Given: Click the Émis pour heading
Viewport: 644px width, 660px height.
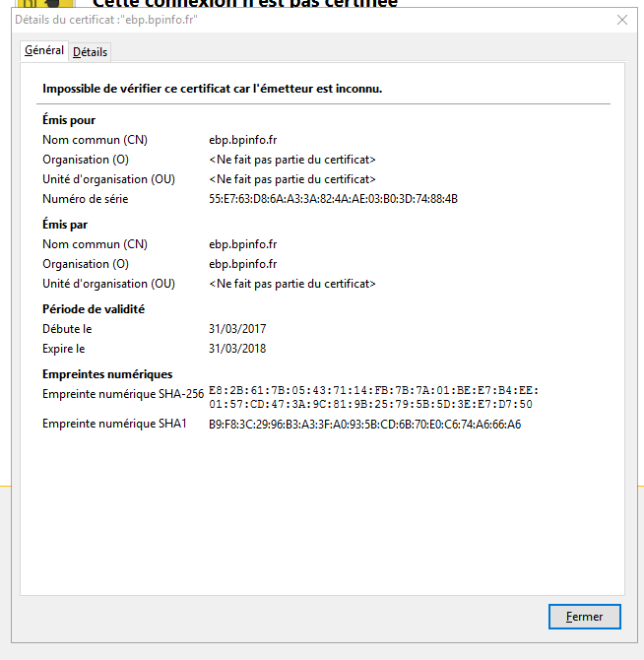Looking at the screenshot, I should pyautogui.click(x=69, y=120).
